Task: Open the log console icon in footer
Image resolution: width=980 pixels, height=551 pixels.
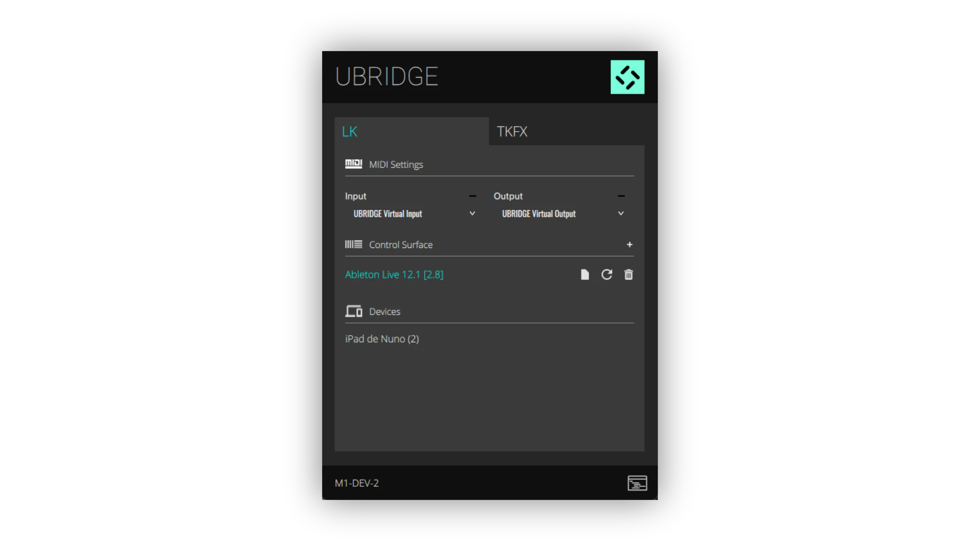Action: pyautogui.click(x=637, y=483)
